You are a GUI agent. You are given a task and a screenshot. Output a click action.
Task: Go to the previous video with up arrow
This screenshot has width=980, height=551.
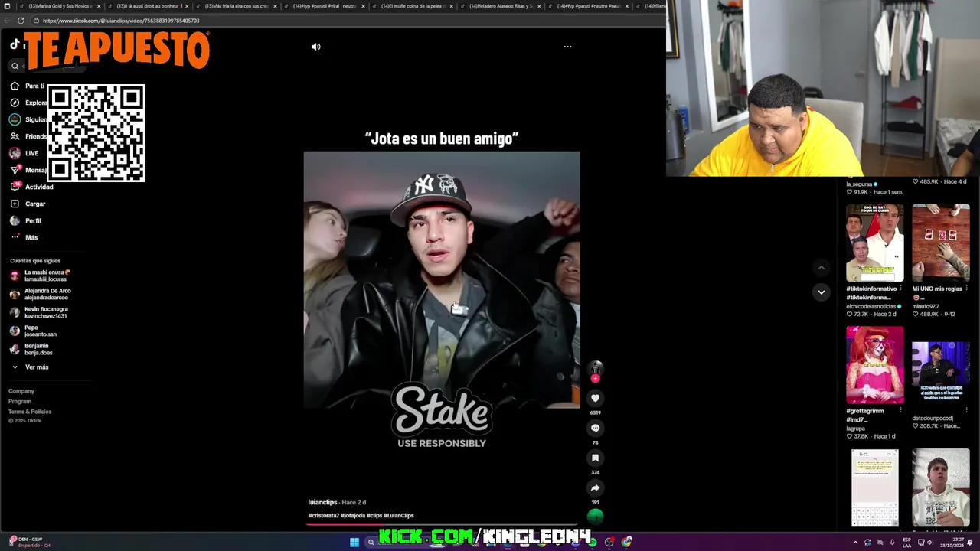pos(821,268)
